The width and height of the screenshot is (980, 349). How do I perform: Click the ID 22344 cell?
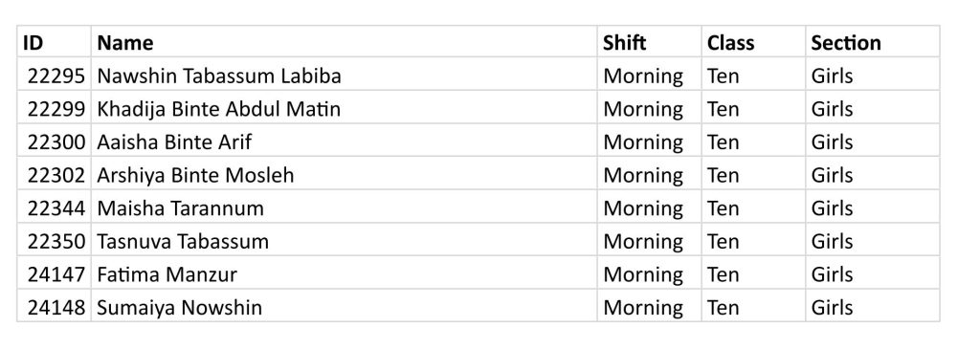(x=55, y=207)
